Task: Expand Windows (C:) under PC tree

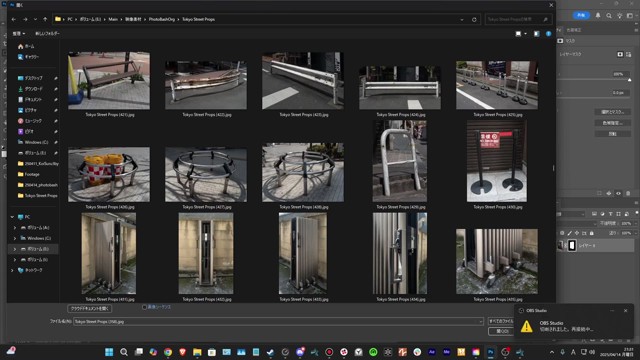Action: (15, 238)
